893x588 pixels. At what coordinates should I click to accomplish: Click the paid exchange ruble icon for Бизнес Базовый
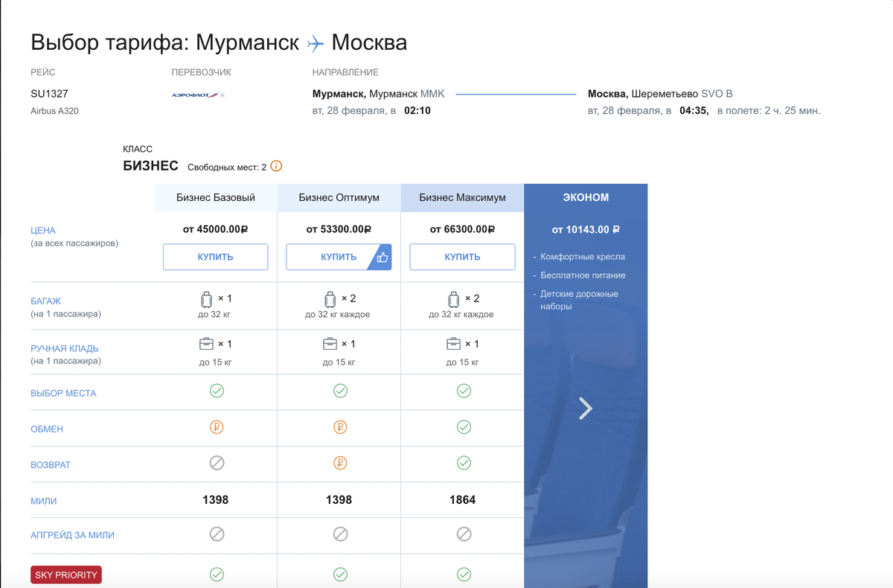217,427
